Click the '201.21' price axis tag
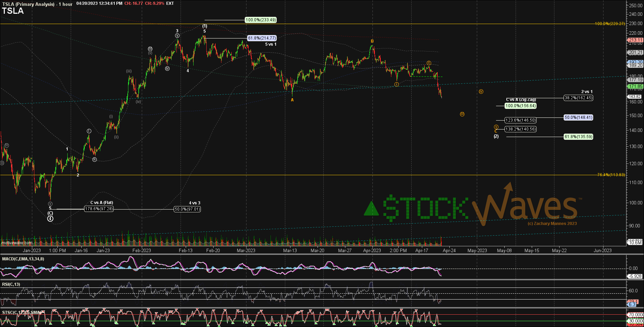The width and height of the screenshot is (644, 327). click(x=635, y=52)
